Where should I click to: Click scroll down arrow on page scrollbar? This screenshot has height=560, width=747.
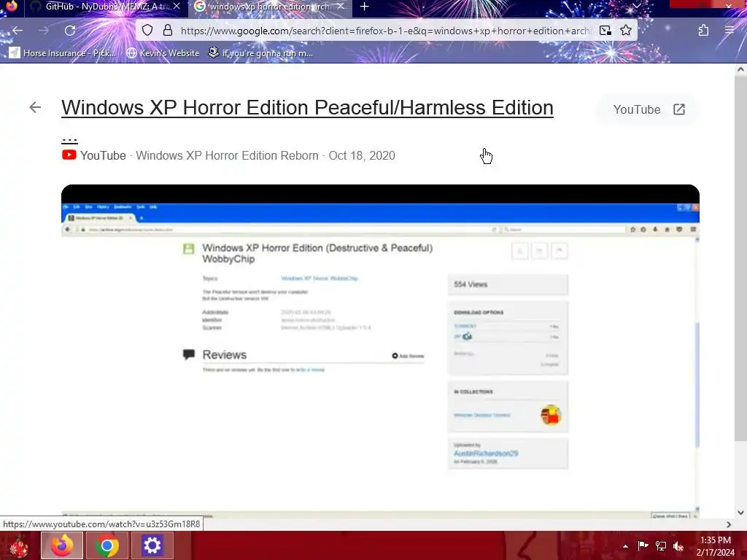(740, 513)
